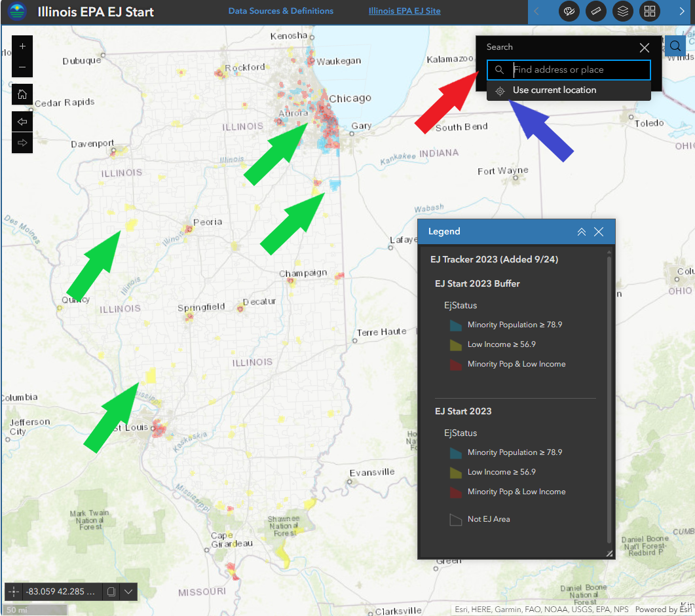
Task: Open the map layers widget
Action: click(x=623, y=12)
